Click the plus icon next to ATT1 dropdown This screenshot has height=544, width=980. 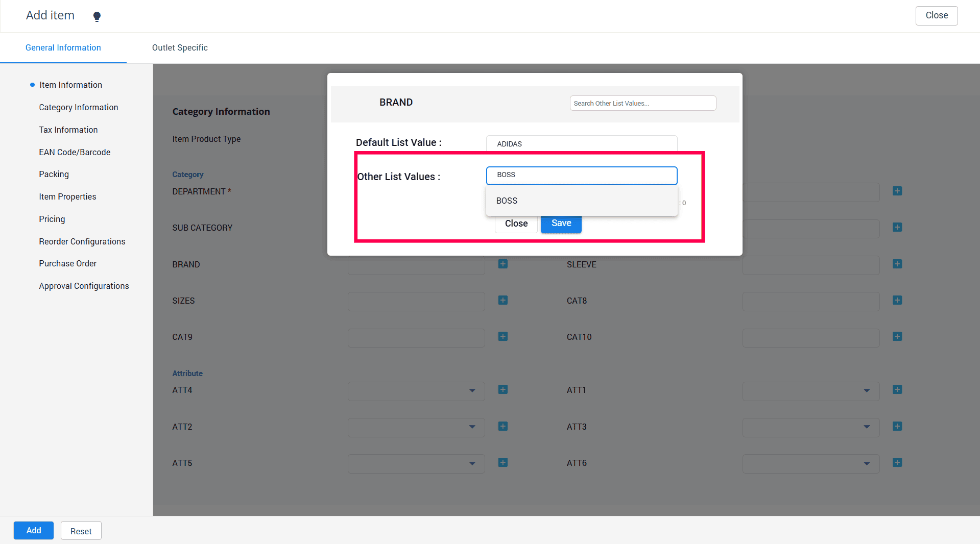(897, 389)
